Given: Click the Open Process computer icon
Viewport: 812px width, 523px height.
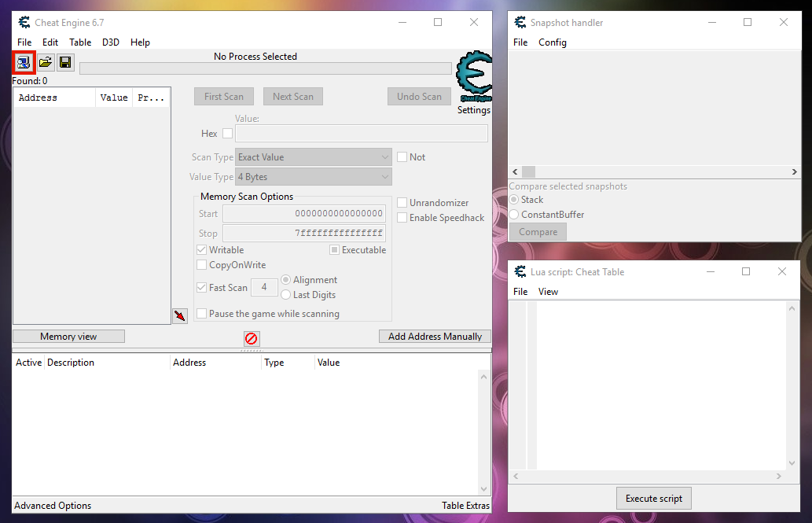Looking at the screenshot, I should [24, 62].
